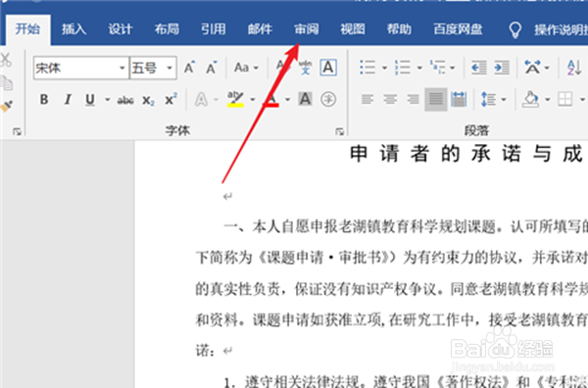This screenshot has height=388, width=588.
Task: Click the distributed alignment icon
Action: point(459,100)
